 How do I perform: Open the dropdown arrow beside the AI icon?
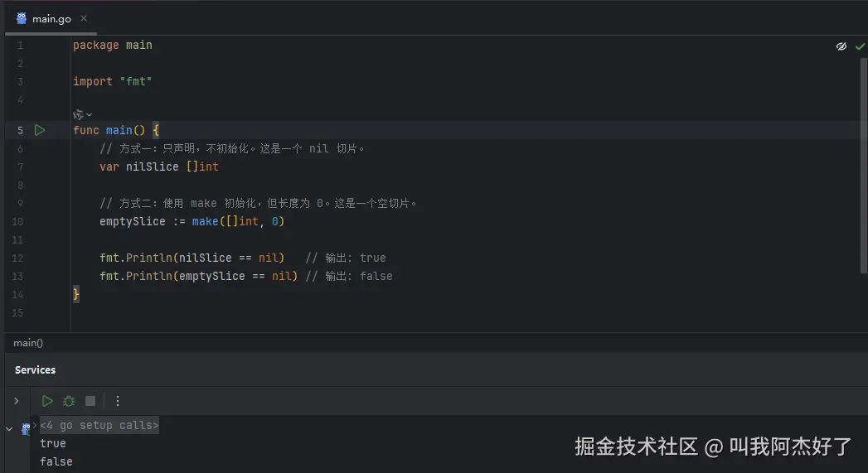coord(90,114)
